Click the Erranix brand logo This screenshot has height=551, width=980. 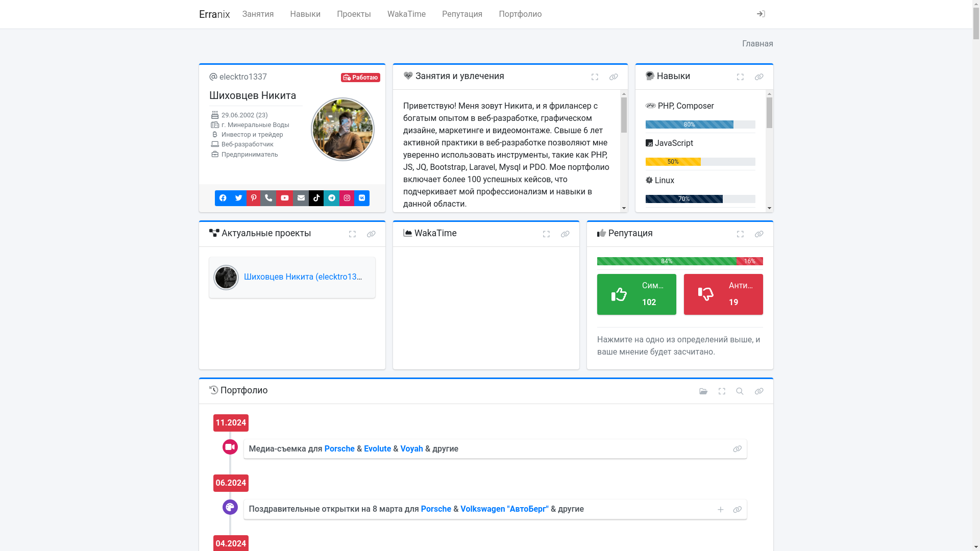click(x=214, y=14)
